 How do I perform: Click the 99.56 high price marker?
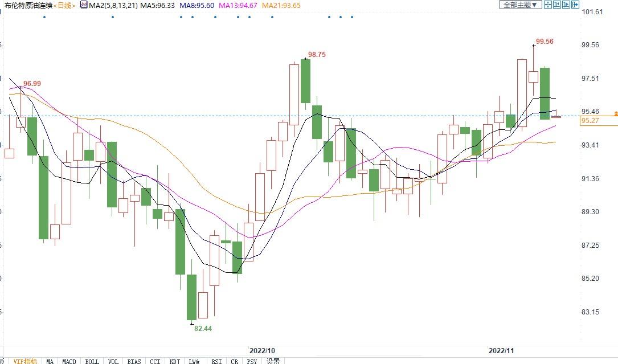coord(545,42)
